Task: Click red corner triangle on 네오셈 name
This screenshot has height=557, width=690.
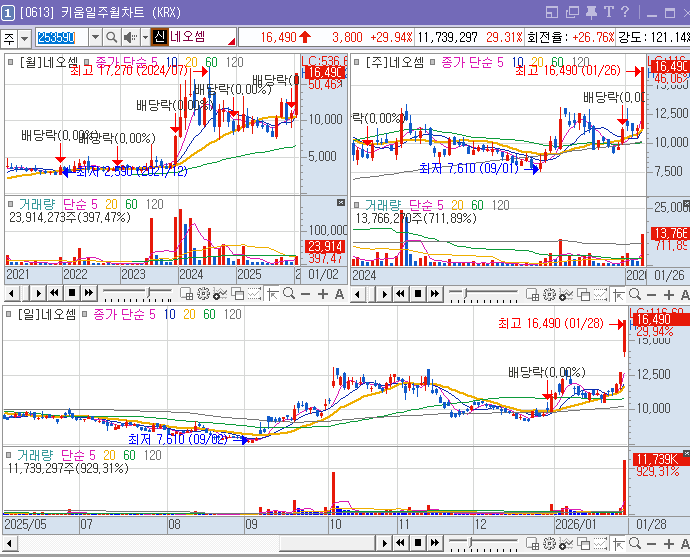Action: [231, 41]
